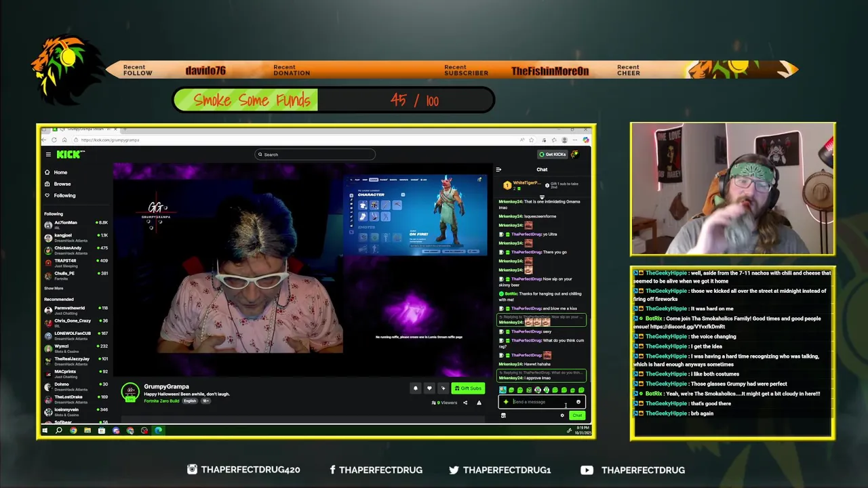The height and width of the screenshot is (488, 868).
Task: Click GrumpyGrampa channel avatar
Action: [x=130, y=392]
